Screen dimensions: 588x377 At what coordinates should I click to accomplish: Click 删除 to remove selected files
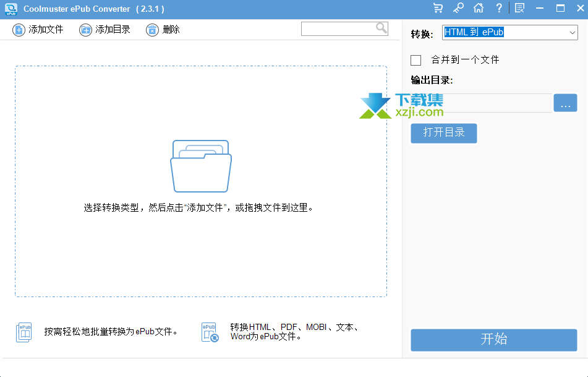point(163,30)
